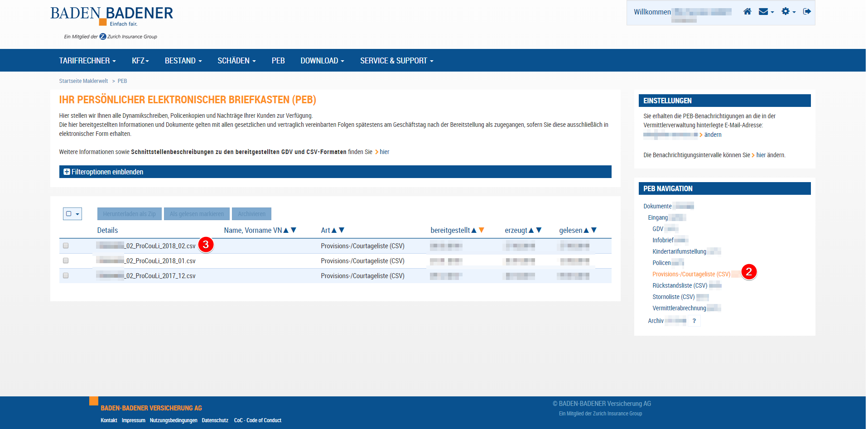The image size is (868, 429).
Task: Click the Archiv help question mark
Action: click(694, 321)
